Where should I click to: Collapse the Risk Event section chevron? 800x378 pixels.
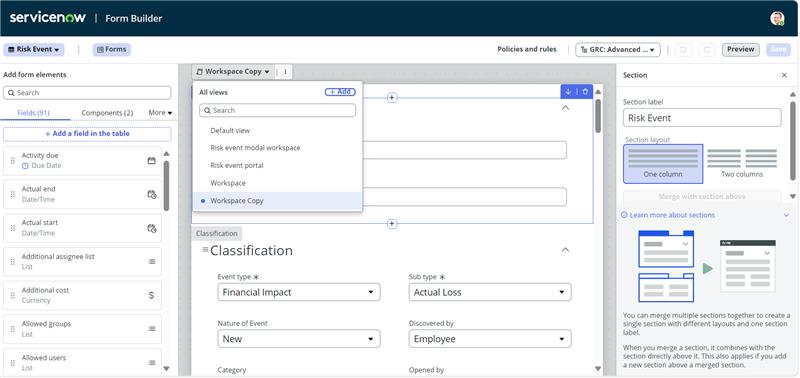(565, 108)
